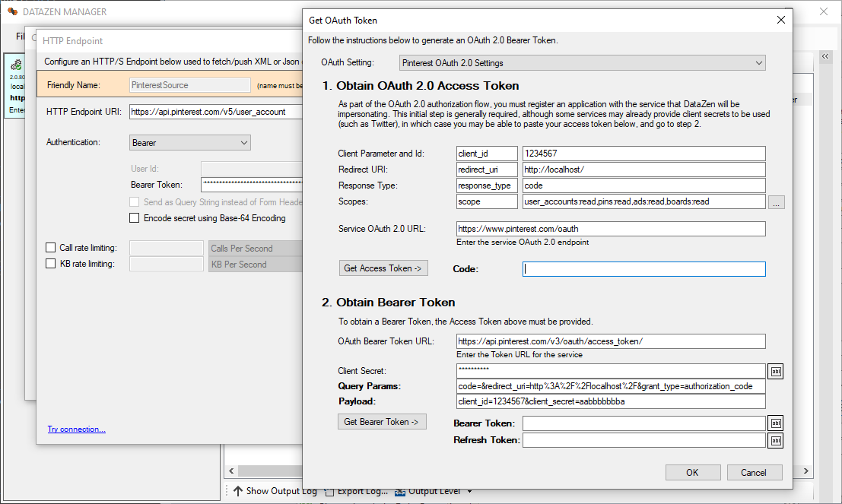The width and height of the screenshot is (842, 504).
Task: Click the redirect_uri parameter name field
Action: click(487, 170)
